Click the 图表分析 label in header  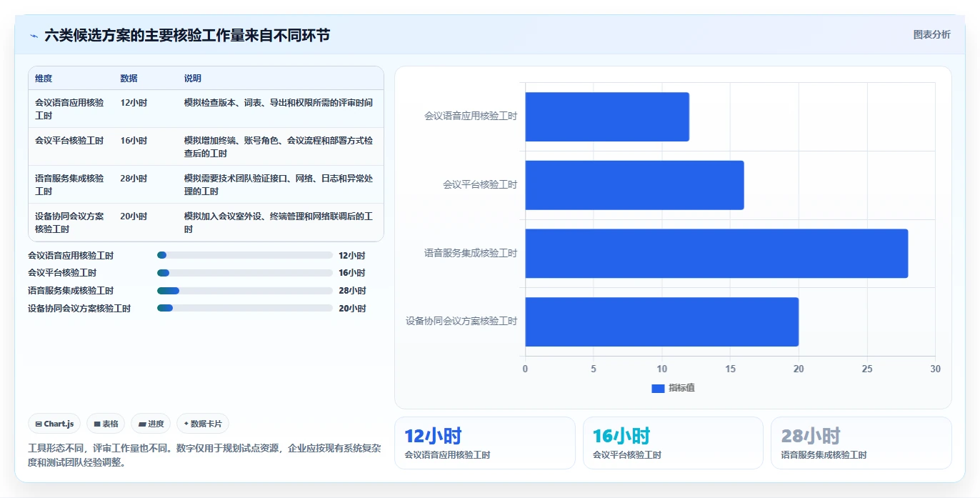[932, 34]
